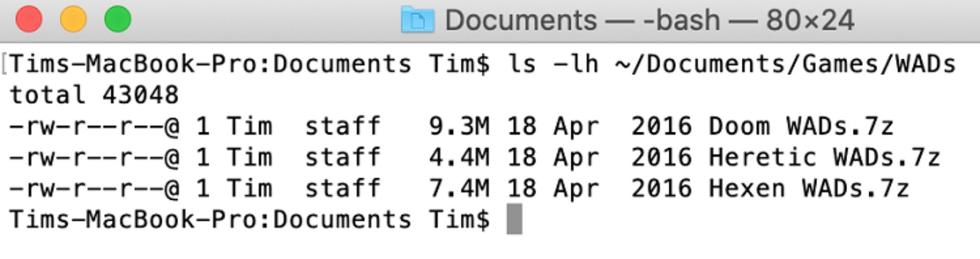
Task: Click the 'Hexen WADs.7z' filename
Action: click(x=808, y=189)
